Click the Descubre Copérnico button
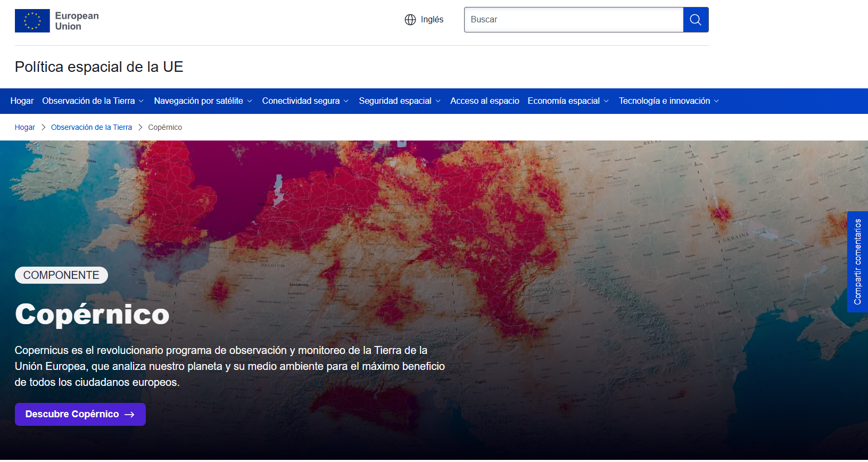The height and width of the screenshot is (462, 868). coord(80,415)
